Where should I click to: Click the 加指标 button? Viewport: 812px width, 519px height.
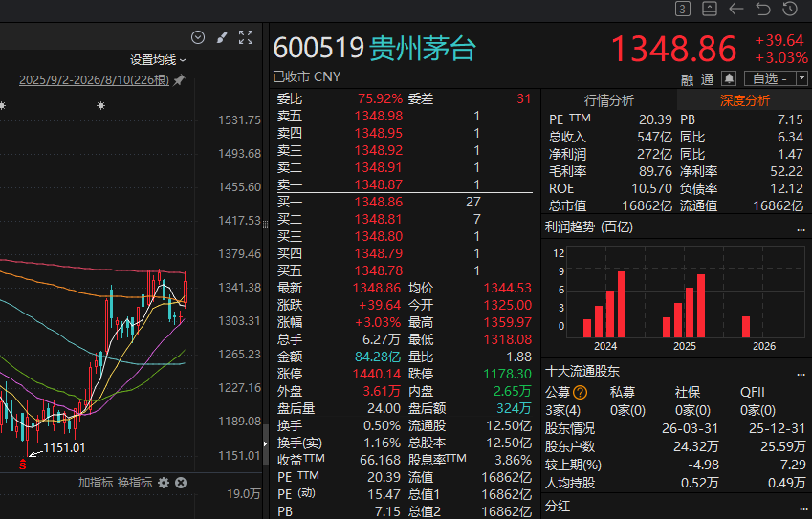[96, 483]
